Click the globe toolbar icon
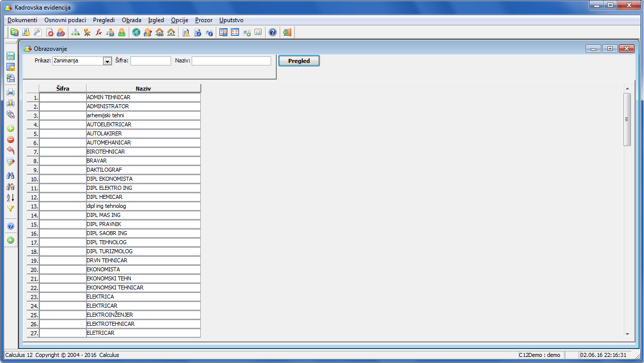The image size is (644, 363). (x=136, y=32)
